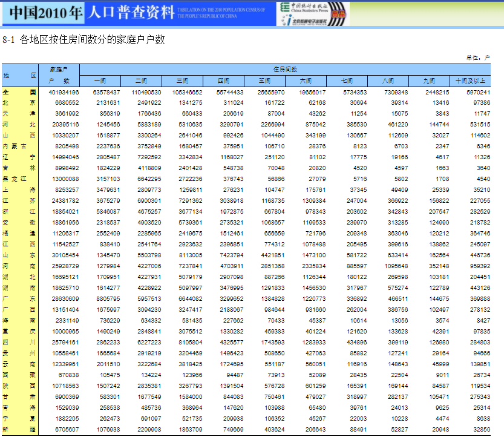Select the 河北 household value 20395116
The image size is (504, 437).
click(65, 125)
